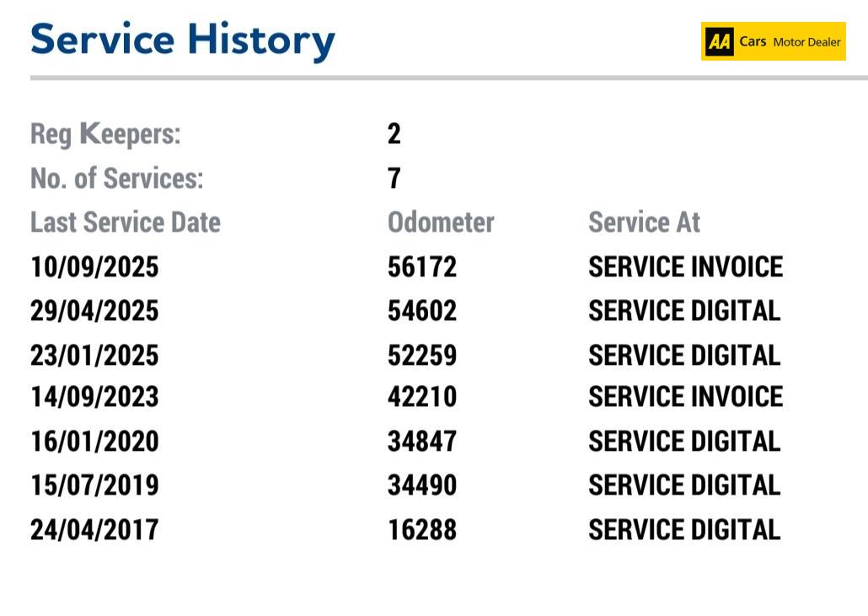Select the 24/04/2017 service date
Viewport: 868px width, 616px height.
point(94,530)
